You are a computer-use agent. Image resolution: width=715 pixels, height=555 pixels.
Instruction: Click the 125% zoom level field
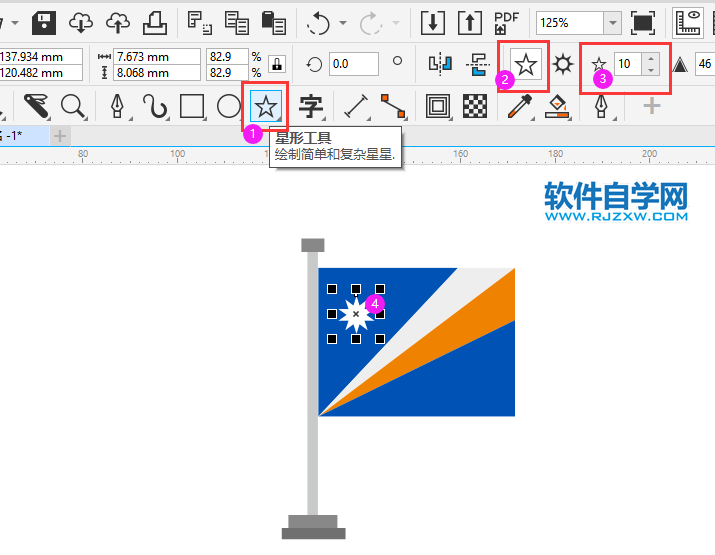(x=570, y=22)
